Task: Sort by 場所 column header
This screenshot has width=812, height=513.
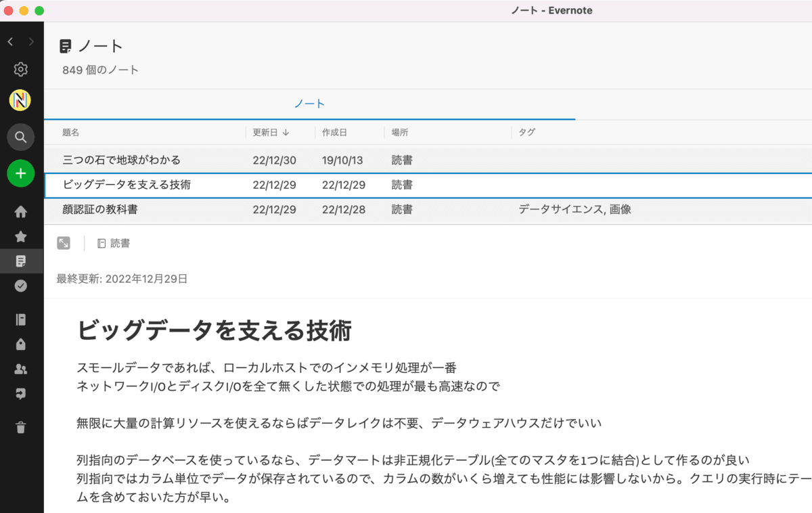Action: point(400,133)
